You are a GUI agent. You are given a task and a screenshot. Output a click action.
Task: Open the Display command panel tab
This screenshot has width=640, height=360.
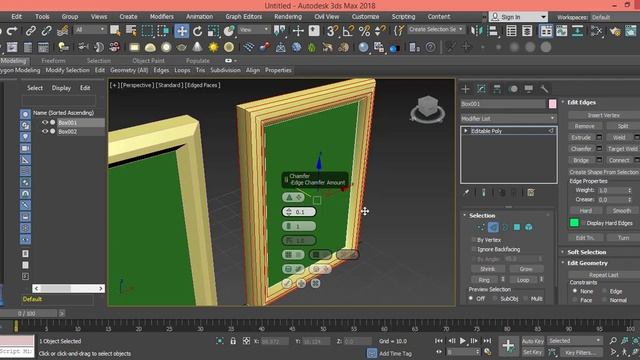(529, 89)
